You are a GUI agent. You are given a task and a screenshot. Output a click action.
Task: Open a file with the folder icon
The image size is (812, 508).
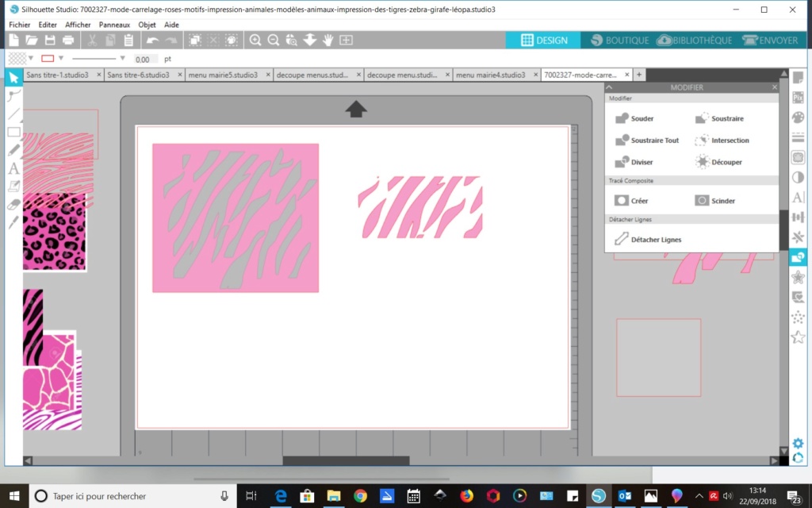pos(32,40)
